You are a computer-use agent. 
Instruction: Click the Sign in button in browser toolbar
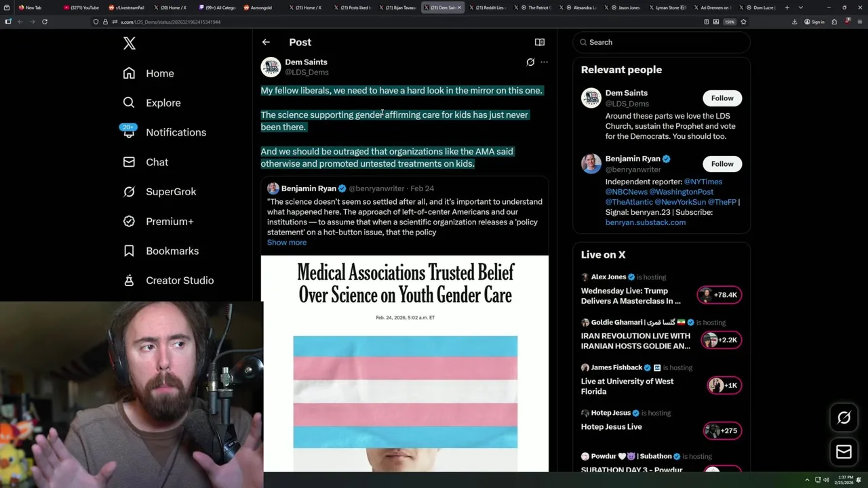point(814,22)
